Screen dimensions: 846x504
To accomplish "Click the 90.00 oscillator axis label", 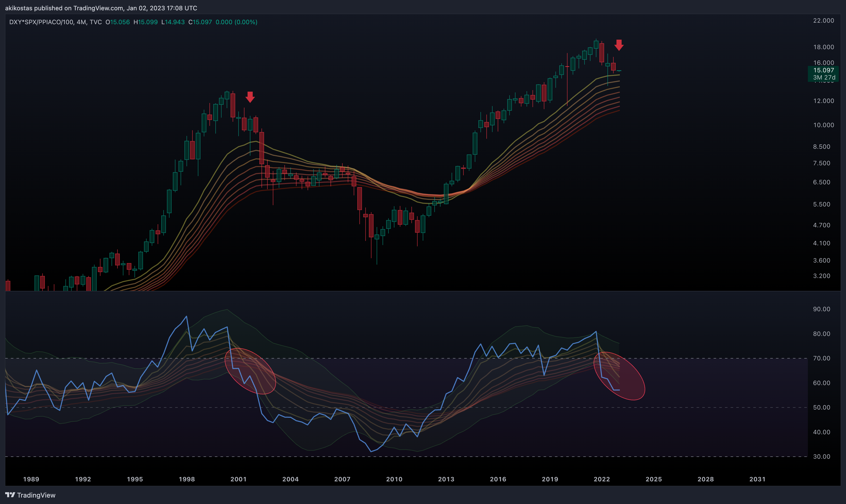I will click(x=822, y=309).
